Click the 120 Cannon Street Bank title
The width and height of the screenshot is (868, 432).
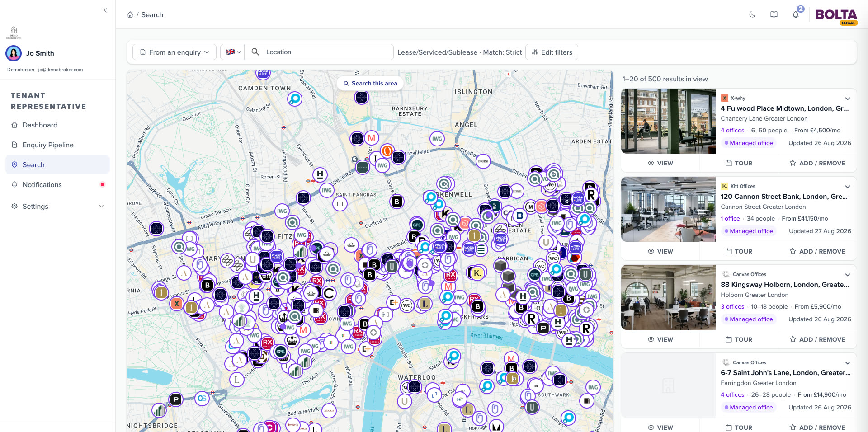pos(784,197)
